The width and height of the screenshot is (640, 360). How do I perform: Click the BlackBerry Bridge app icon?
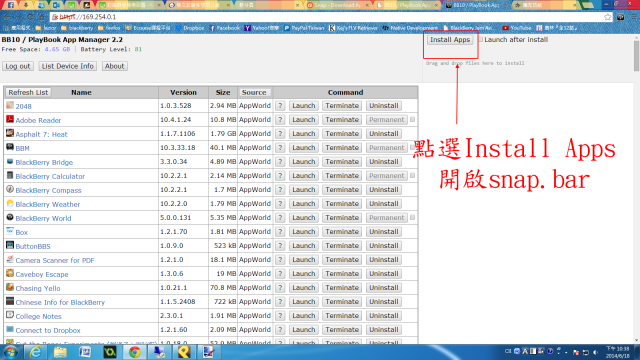10,161
